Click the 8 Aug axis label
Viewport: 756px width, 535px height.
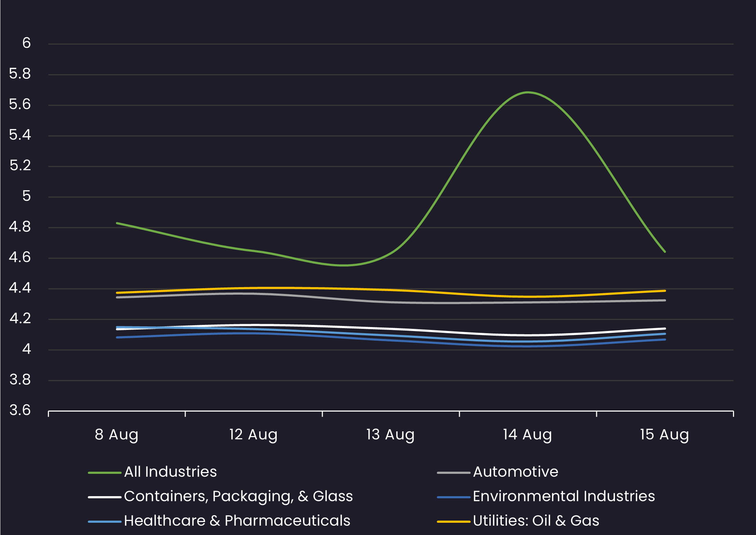click(117, 435)
